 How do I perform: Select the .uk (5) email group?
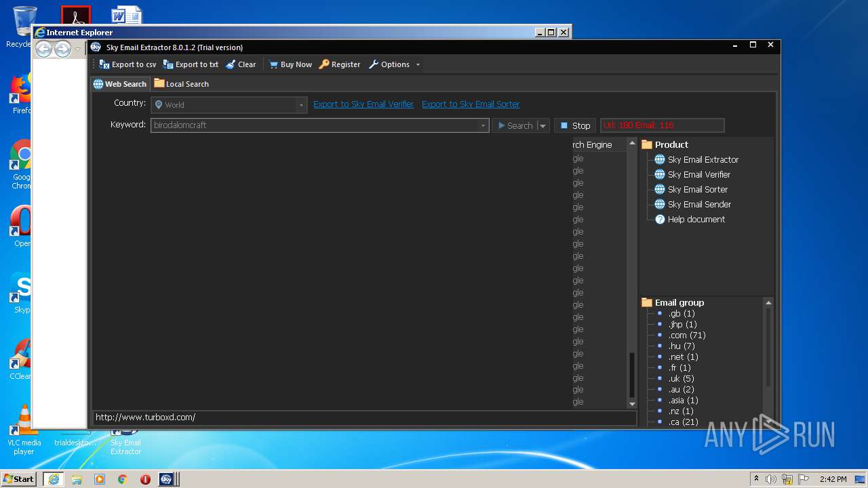click(x=681, y=379)
